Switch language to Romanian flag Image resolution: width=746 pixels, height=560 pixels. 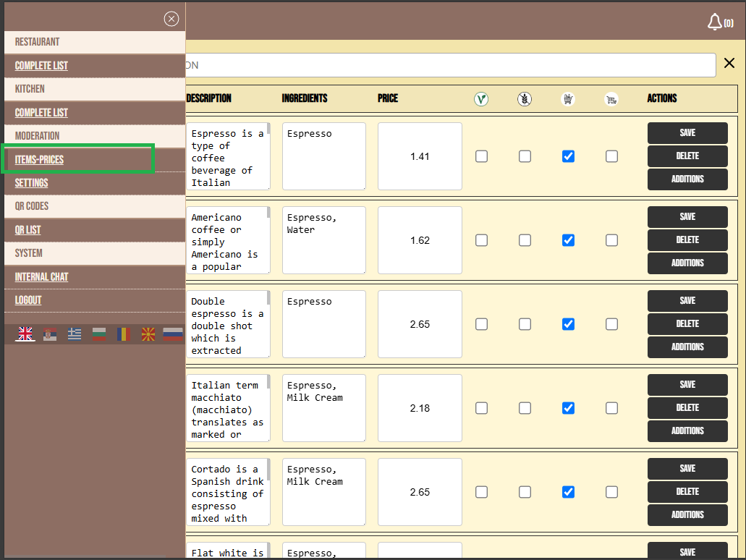pos(124,334)
